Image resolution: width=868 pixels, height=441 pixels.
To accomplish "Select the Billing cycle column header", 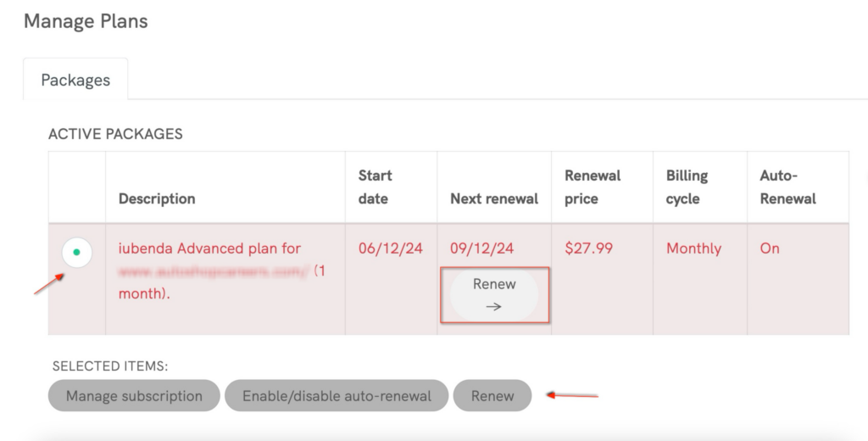I will click(x=687, y=187).
